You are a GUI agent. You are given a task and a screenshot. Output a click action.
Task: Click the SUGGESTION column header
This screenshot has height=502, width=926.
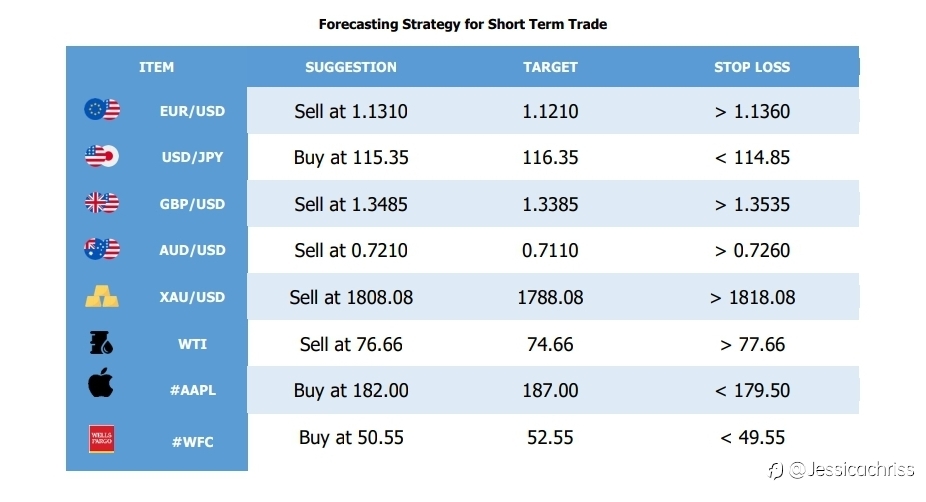point(351,67)
